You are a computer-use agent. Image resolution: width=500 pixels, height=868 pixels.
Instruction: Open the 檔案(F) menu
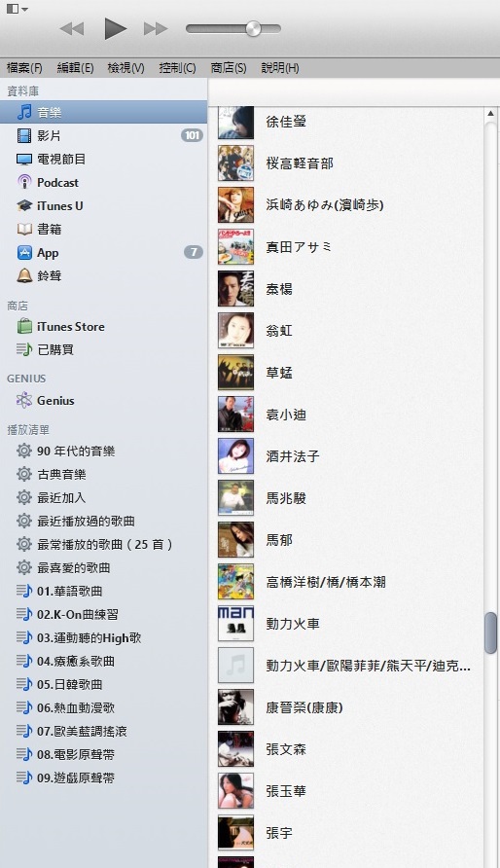point(24,68)
